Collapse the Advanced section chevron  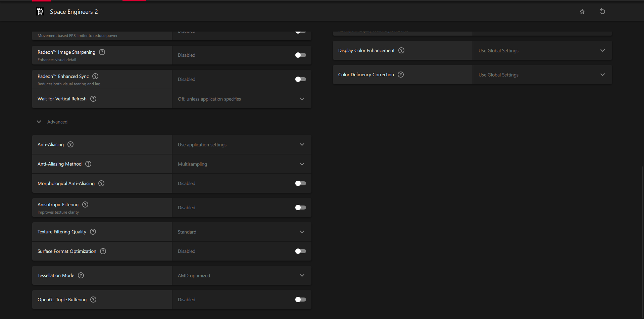pyautogui.click(x=39, y=122)
